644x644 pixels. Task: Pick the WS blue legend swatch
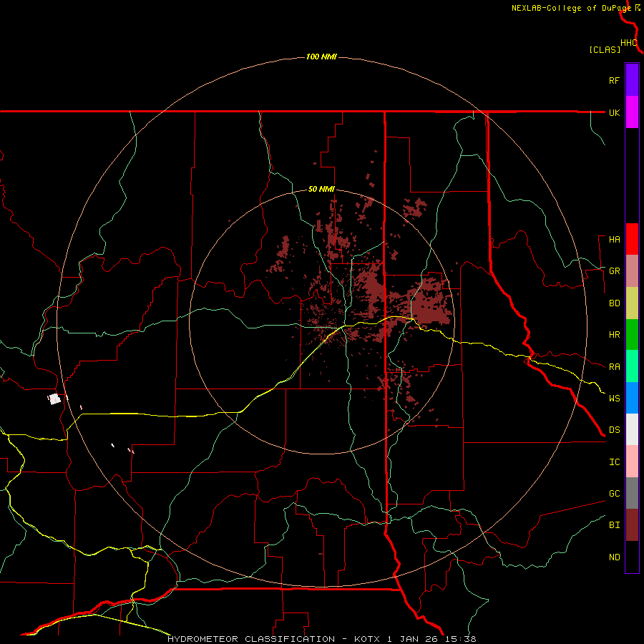click(x=632, y=398)
